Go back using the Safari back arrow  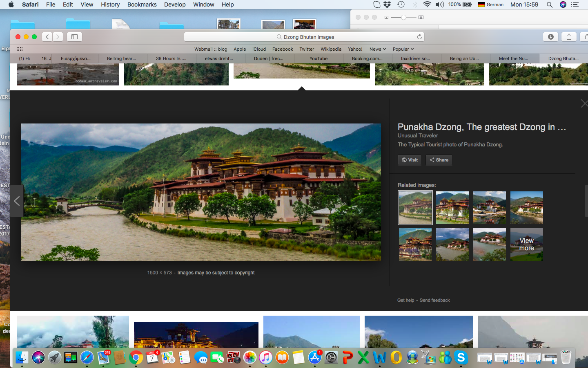47,37
